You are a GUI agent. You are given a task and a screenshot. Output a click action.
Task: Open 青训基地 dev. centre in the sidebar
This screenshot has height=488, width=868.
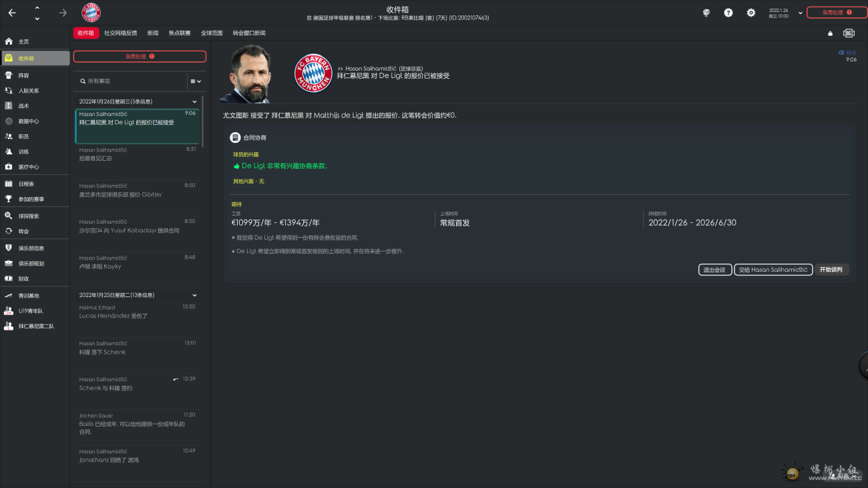(x=35, y=296)
